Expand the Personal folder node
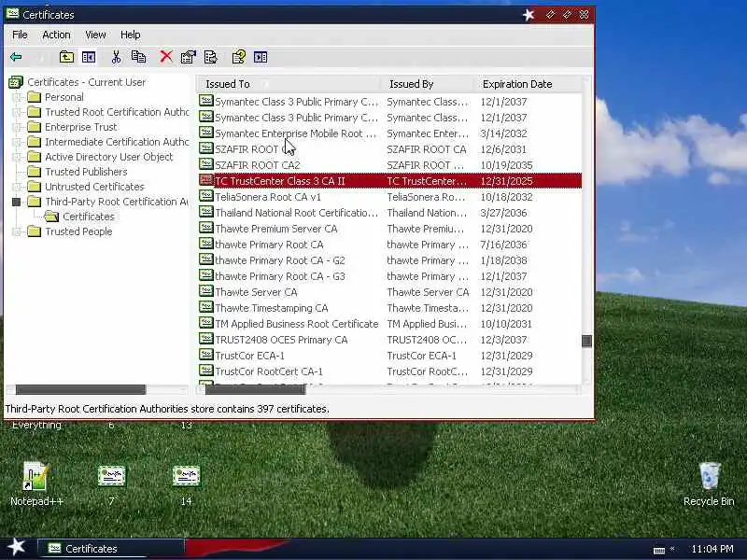 [17, 97]
